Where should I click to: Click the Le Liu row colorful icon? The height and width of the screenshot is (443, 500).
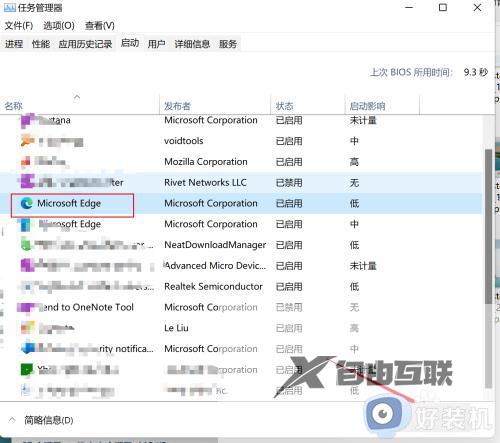pyautogui.click(x=27, y=328)
